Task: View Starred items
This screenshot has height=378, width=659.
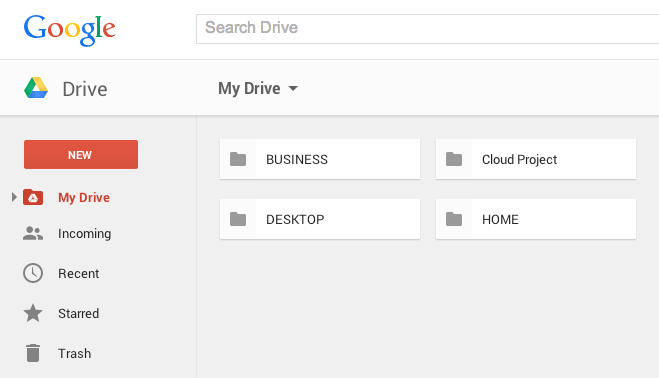Action: tap(79, 314)
